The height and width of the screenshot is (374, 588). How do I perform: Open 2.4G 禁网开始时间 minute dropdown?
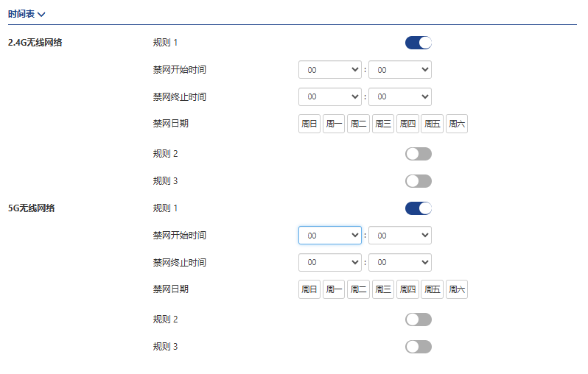(x=399, y=70)
